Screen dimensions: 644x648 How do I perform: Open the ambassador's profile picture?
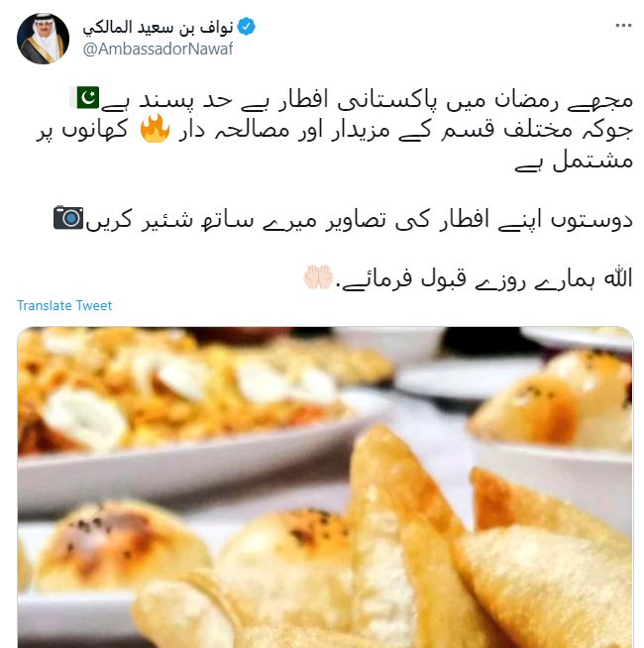pos(43,39)
